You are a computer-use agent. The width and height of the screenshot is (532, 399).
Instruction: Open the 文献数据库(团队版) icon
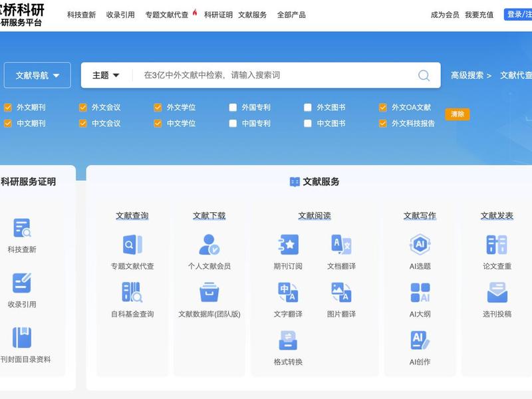pos(209,292)
